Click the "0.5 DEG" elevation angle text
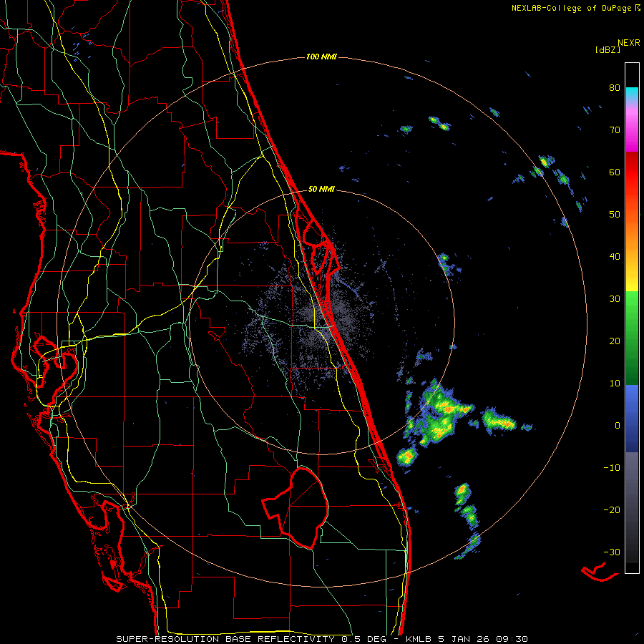The width and height of the screenshot is (644, 644). 366,639
